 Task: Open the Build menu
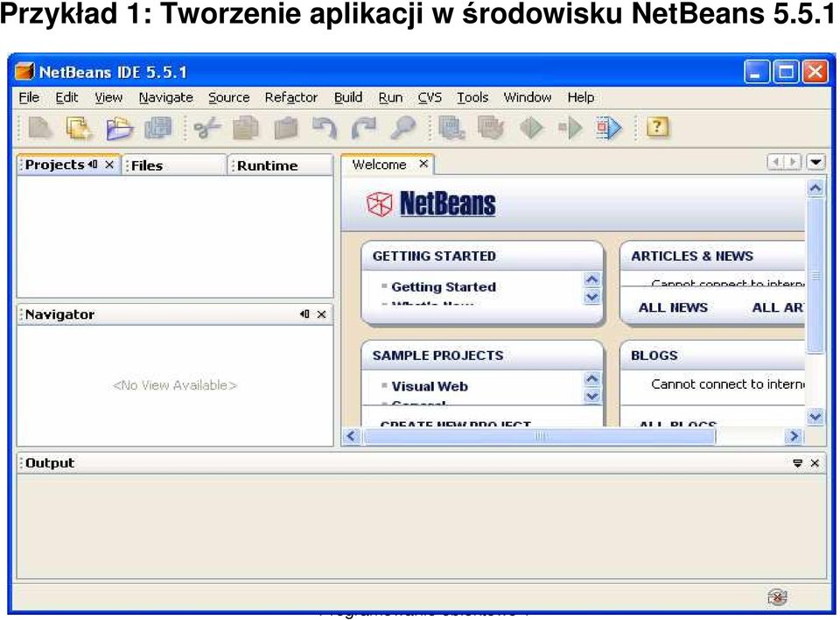[348, 97]
